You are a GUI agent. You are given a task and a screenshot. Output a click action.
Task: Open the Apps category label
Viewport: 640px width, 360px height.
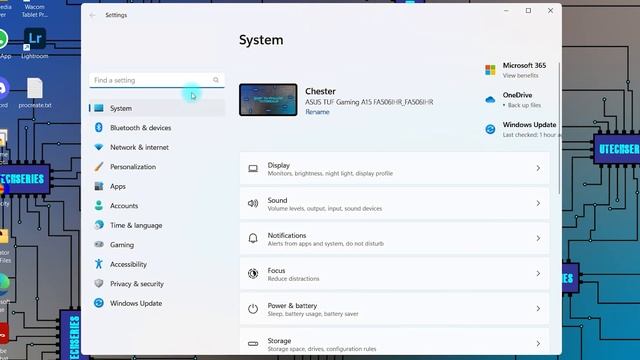[118, 187]
